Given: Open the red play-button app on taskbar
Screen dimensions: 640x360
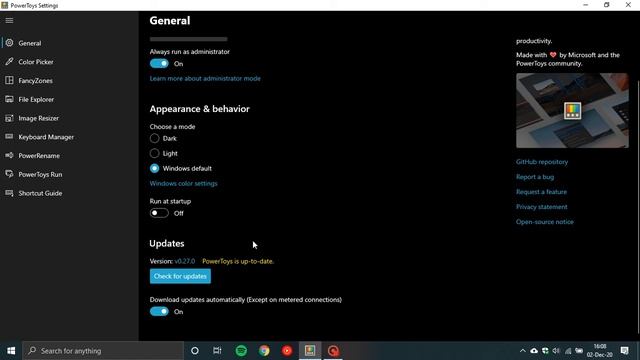Looking at the screenshot, I should click(287, 351).
